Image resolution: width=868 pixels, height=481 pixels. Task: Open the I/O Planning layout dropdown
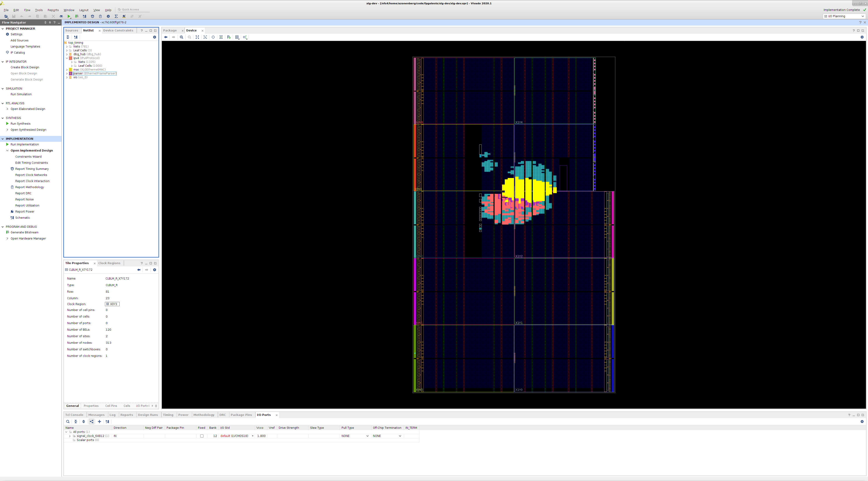click(x=844, y=16)
